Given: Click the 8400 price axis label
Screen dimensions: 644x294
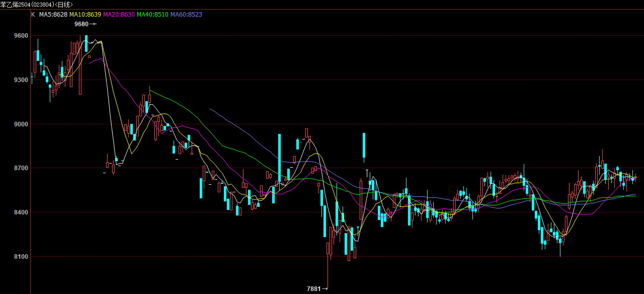Looking at the screenshot, I should click(21, 212).
